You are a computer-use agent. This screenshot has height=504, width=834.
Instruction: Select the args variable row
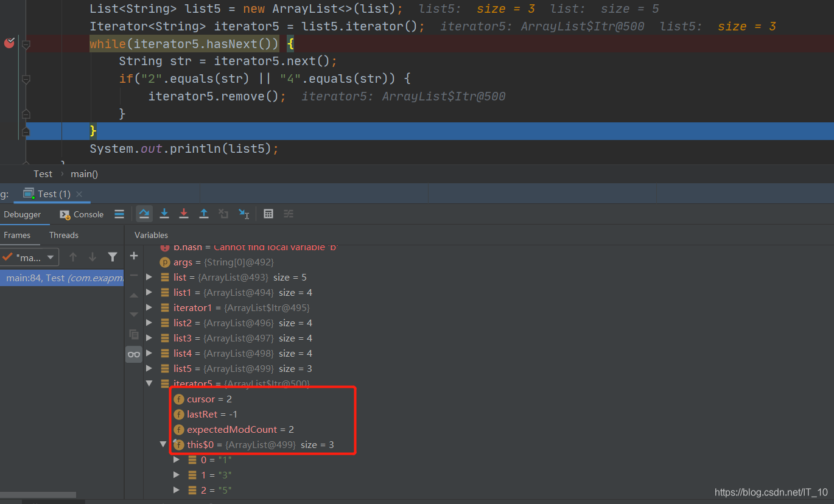(217, 262)
